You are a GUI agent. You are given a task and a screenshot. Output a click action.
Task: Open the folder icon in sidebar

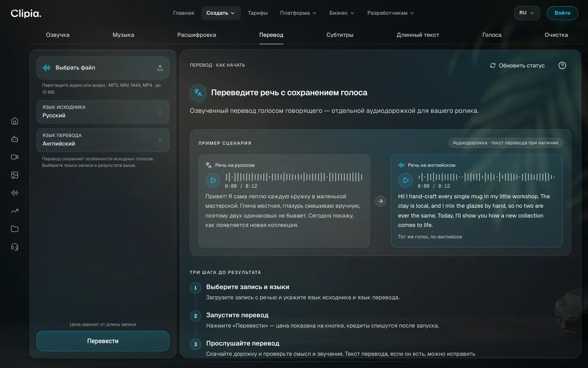[15, 229]
